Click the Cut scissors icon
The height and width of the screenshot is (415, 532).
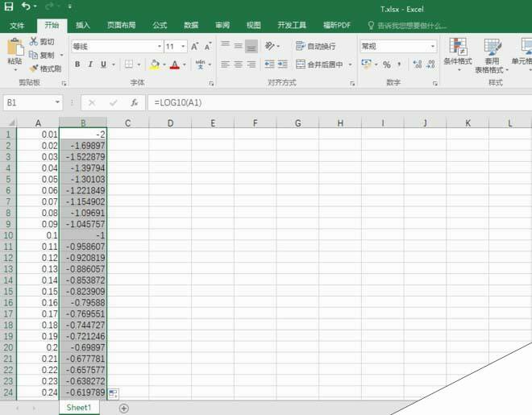(33, 41)
